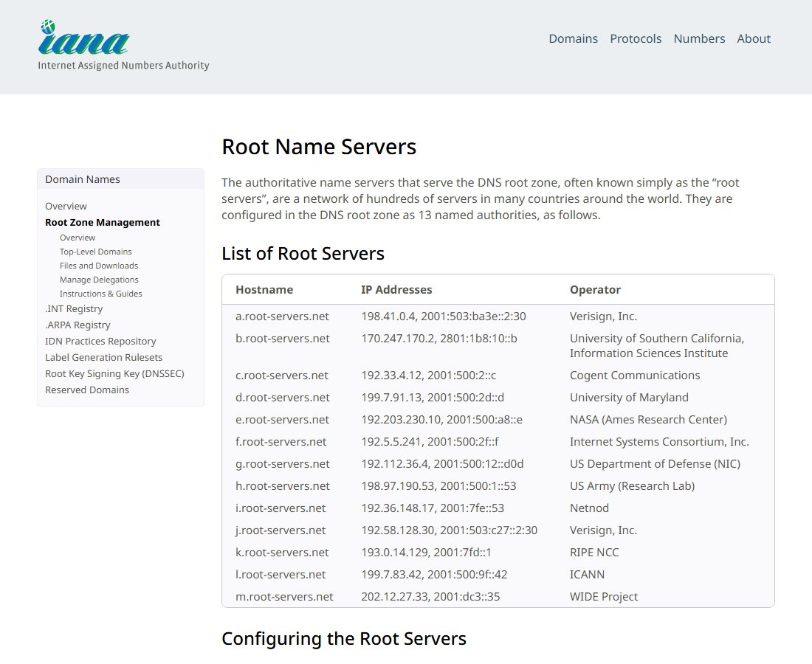This screenshot has height=664, width=812.
Task: Select f.root-servers.net hostname cell
Action: [x=281, y=442]
